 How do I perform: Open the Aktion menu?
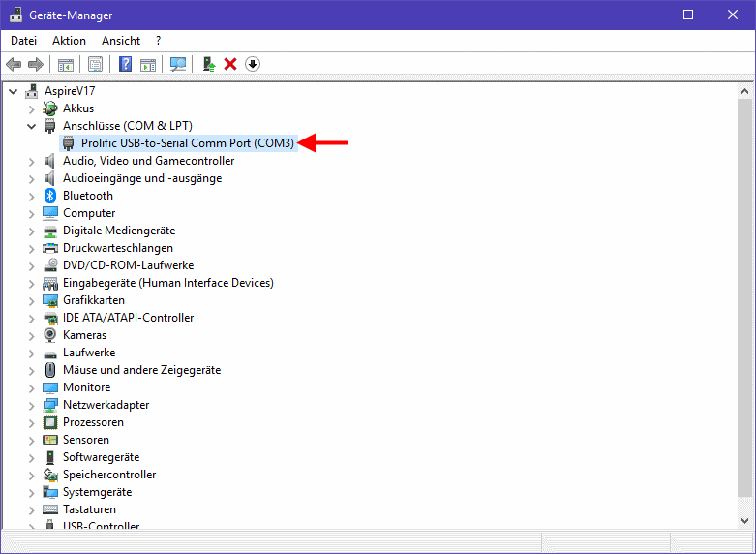click(x=70, y=41)
